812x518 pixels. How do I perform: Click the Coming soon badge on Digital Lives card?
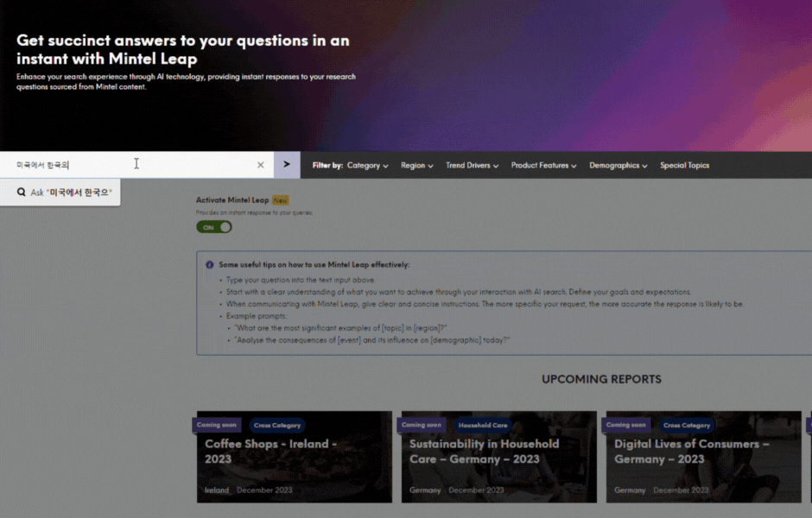coord(625,425)
